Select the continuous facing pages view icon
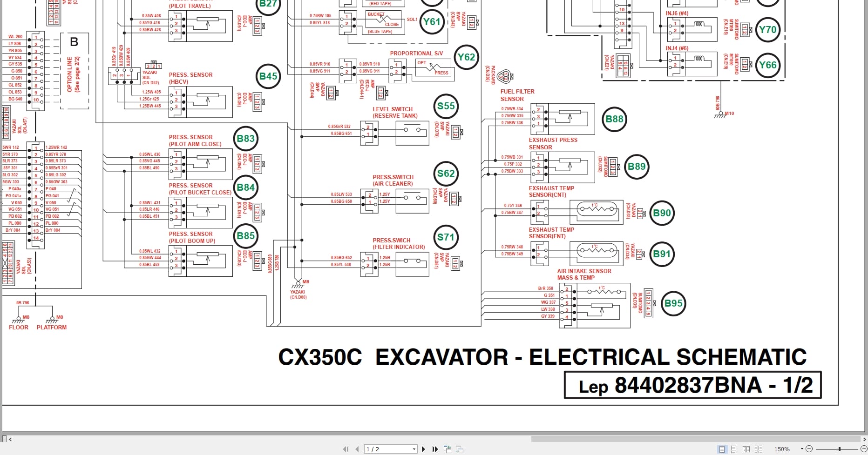 (758, 449)
